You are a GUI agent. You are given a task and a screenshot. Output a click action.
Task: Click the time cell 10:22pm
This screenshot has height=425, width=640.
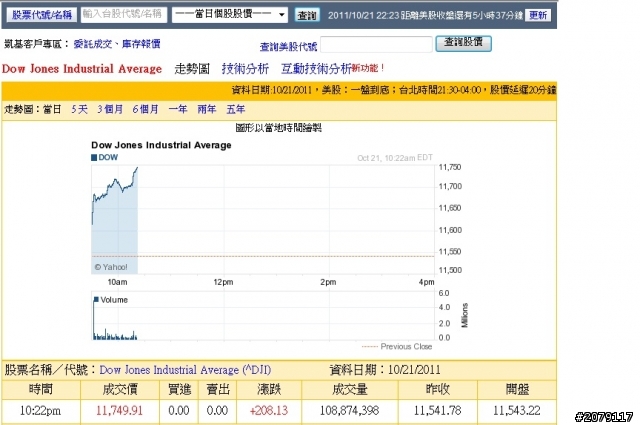[40, 410]
